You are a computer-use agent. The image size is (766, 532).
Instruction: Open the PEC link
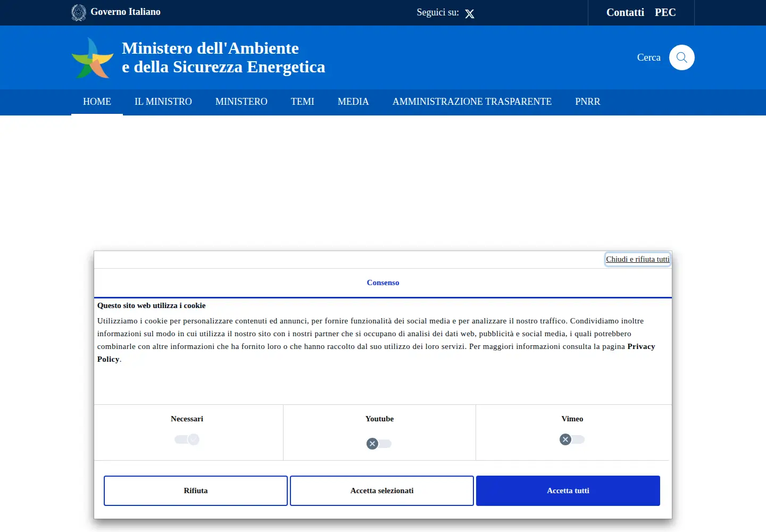click(665, 12)
